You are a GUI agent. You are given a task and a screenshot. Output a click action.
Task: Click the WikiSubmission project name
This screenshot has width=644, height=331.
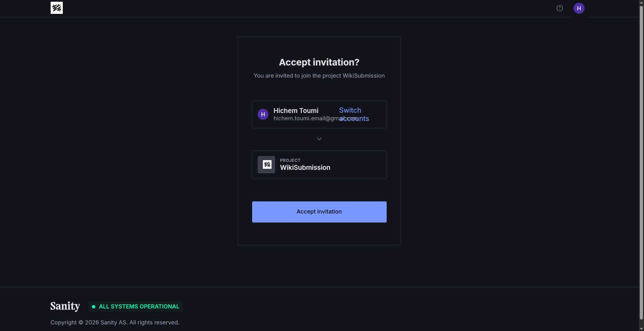click(305, 167)
